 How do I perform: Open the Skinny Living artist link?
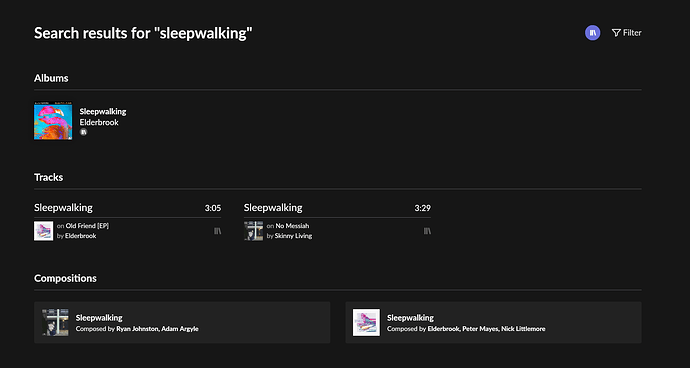[294, 236]
